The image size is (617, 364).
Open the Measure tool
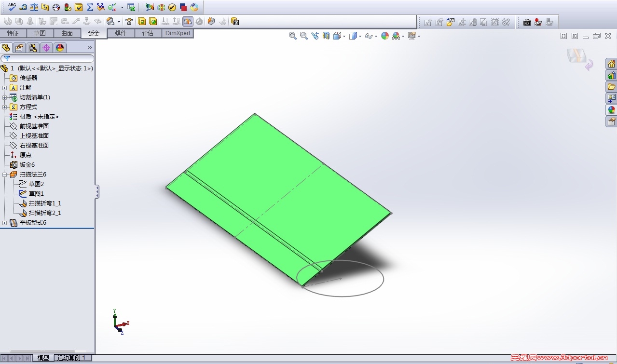(x=23, y=7)
